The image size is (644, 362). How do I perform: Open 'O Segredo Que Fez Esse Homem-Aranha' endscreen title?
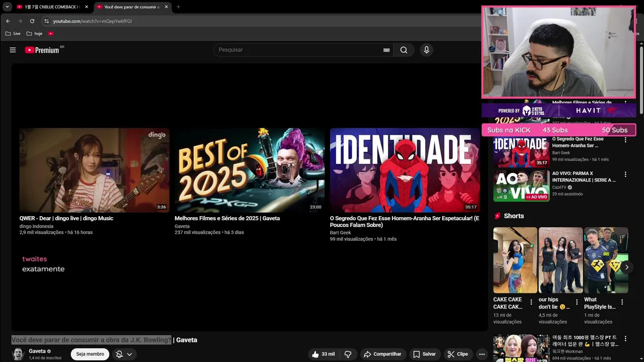(x=405, y=222)
